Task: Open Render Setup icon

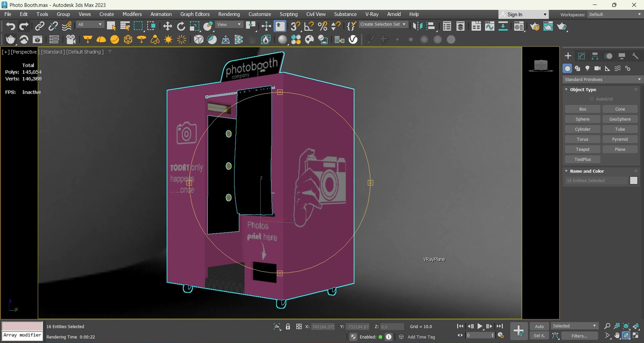Action: coord(535,26)
